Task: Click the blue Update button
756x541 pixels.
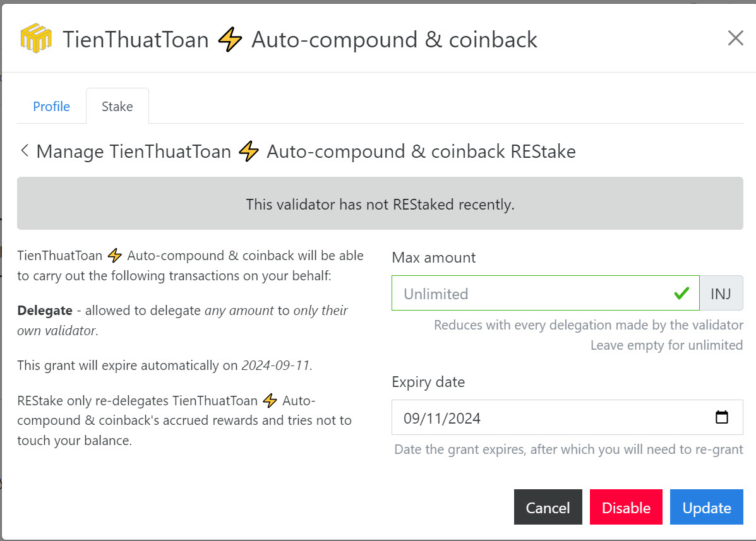Action: point(706,508)
